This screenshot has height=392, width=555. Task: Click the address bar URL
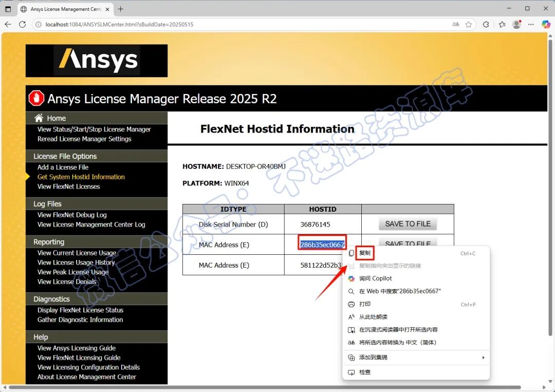click(x=119, y=25)
